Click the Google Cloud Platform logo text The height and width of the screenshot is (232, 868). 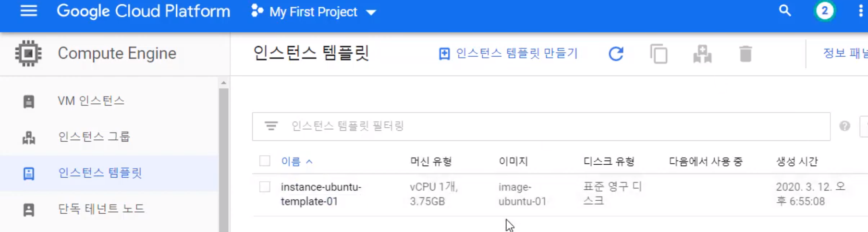(143, 11)
